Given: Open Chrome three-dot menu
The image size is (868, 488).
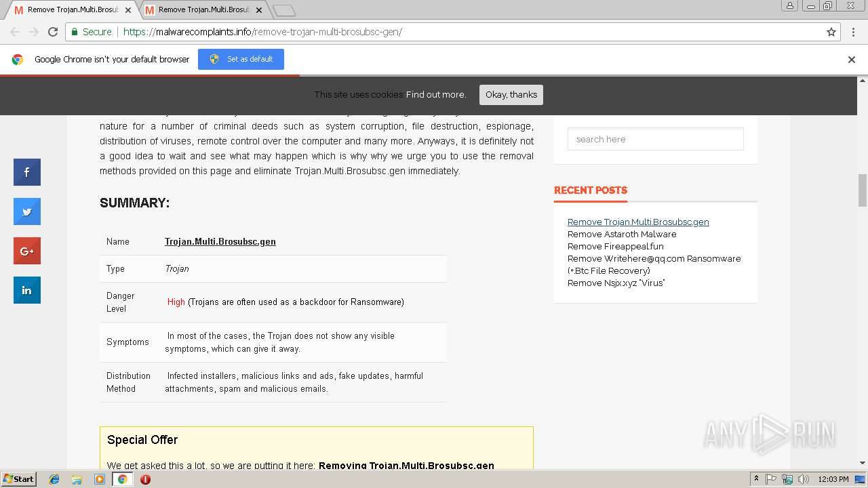Looking at the screenshot, I should click(854, 32).
